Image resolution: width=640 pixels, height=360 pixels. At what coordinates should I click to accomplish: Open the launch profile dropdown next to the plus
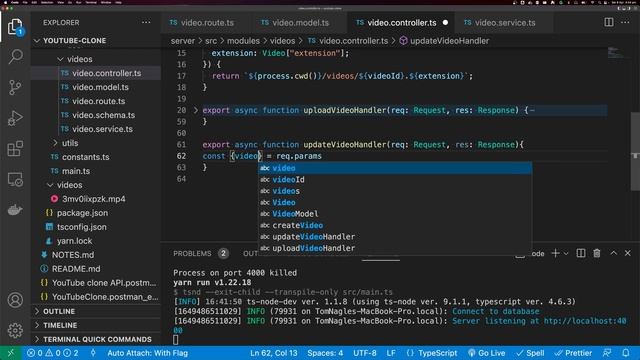pos(566,253)
